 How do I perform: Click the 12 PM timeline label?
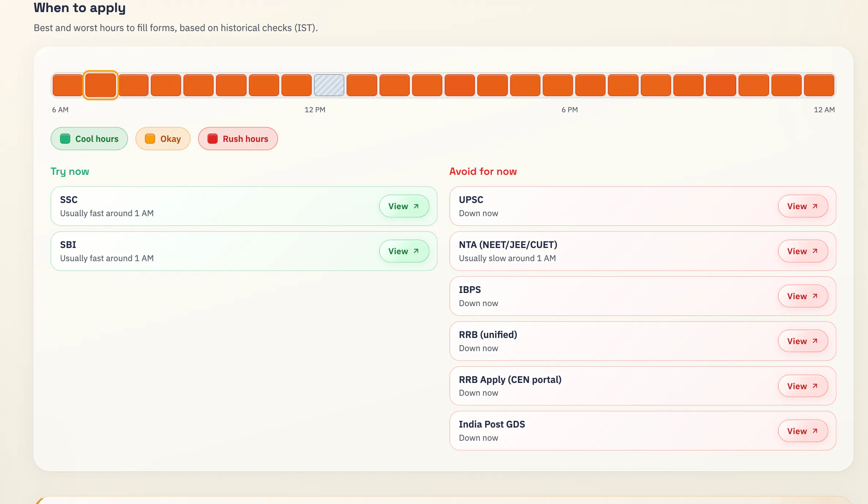[315, 110]
